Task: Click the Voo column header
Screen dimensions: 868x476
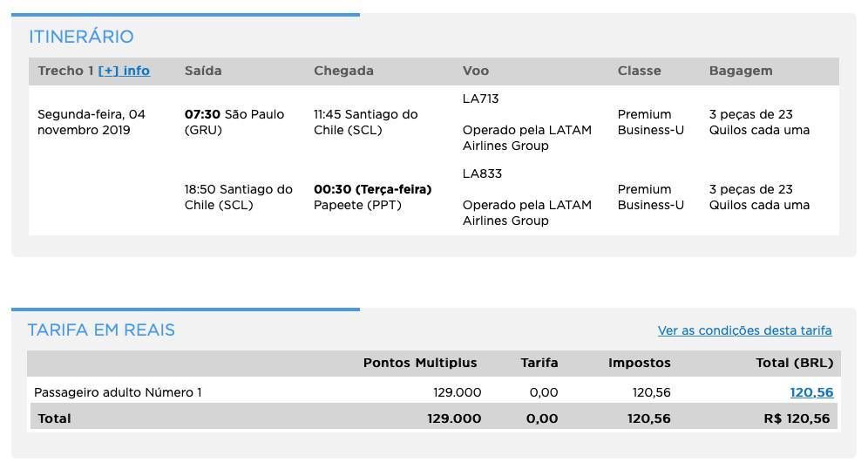Action: (x=476, y=71)
